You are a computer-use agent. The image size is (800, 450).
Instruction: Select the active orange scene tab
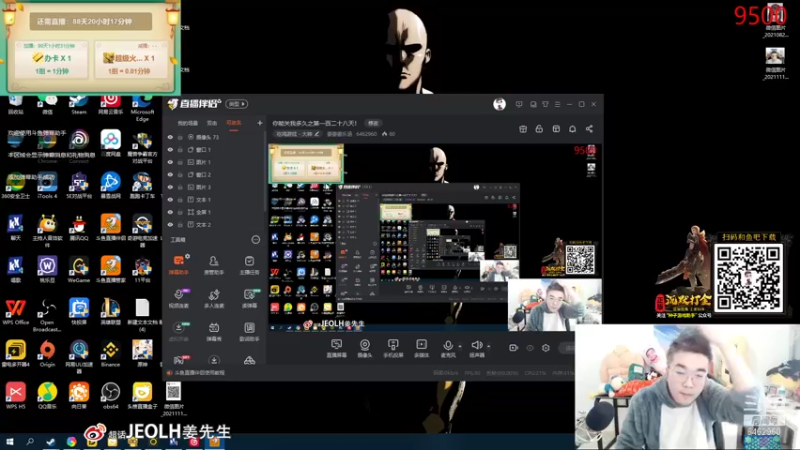(x=234, y=123)
